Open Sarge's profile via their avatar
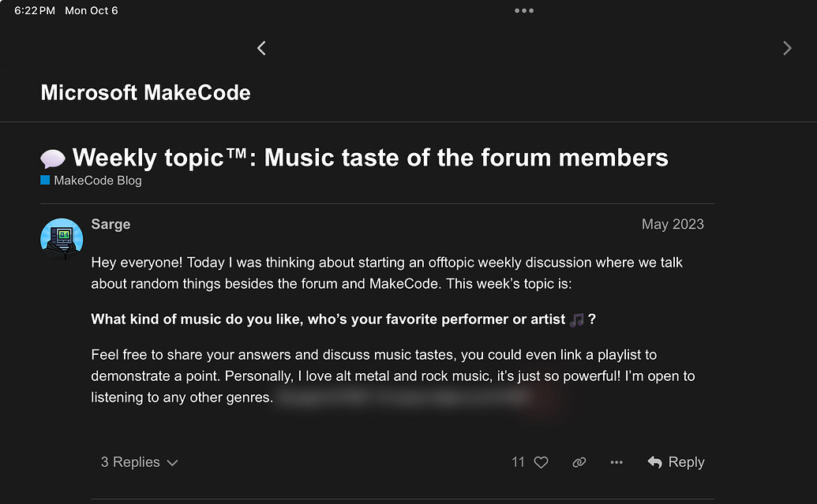This screenshot has height=504, width=817. (x=61, y=238)
